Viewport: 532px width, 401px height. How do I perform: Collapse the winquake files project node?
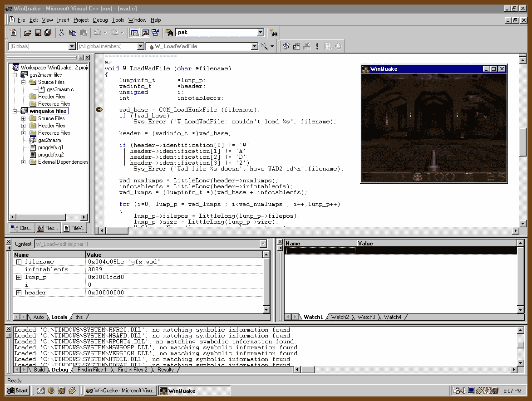pyautogui.click(x=15, y=111)
